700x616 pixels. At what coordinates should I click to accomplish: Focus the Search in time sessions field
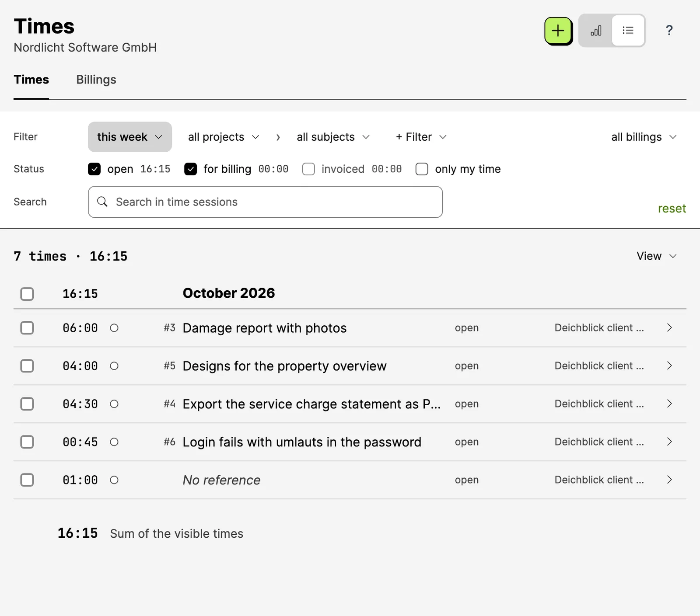coord(265,202)
